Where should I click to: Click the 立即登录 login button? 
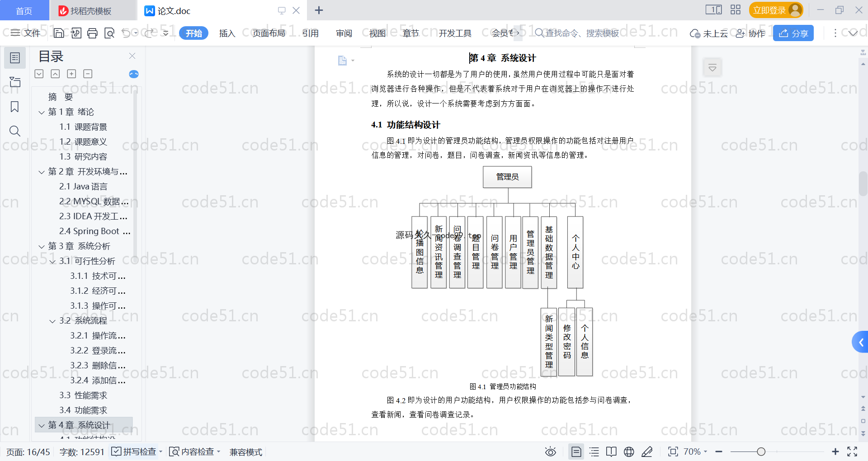pyautogui.click(x=776, y=10)
